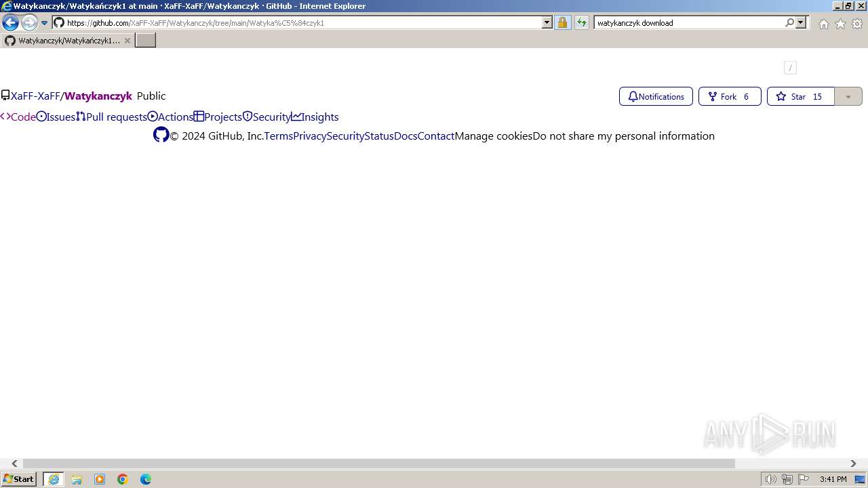The width and height of the screenshot is (868, 488).
Task: Expand the Star lists dropdown arrow
Action: [x=848, y=96]
